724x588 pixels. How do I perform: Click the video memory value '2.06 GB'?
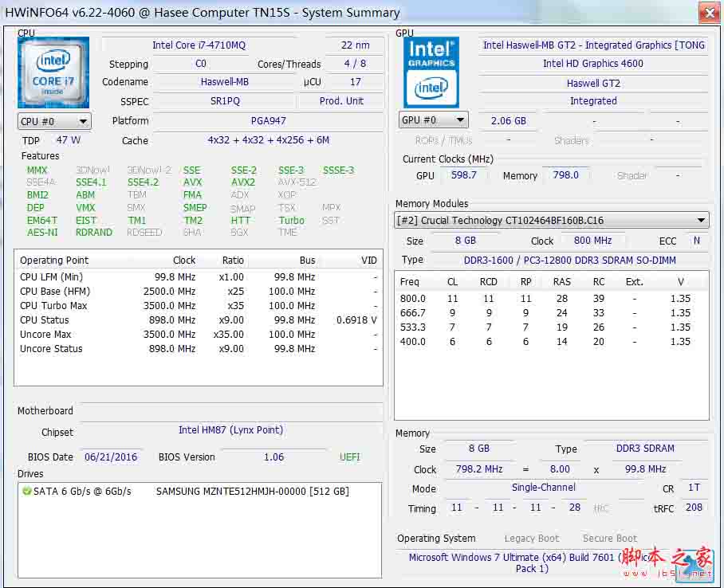tap(509, 121)
